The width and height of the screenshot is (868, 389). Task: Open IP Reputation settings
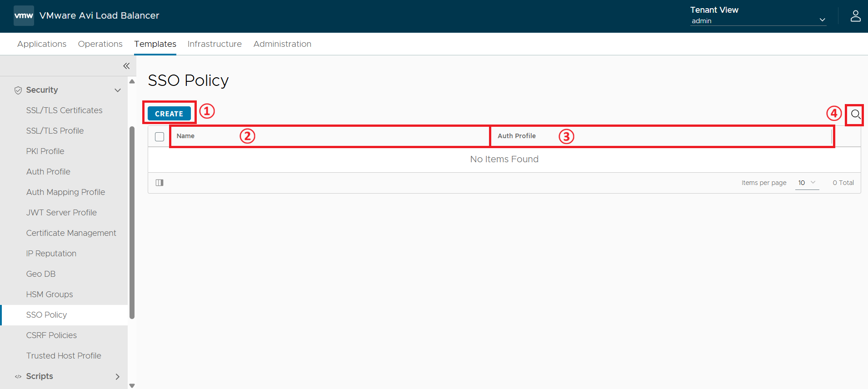tap(51, 254)
